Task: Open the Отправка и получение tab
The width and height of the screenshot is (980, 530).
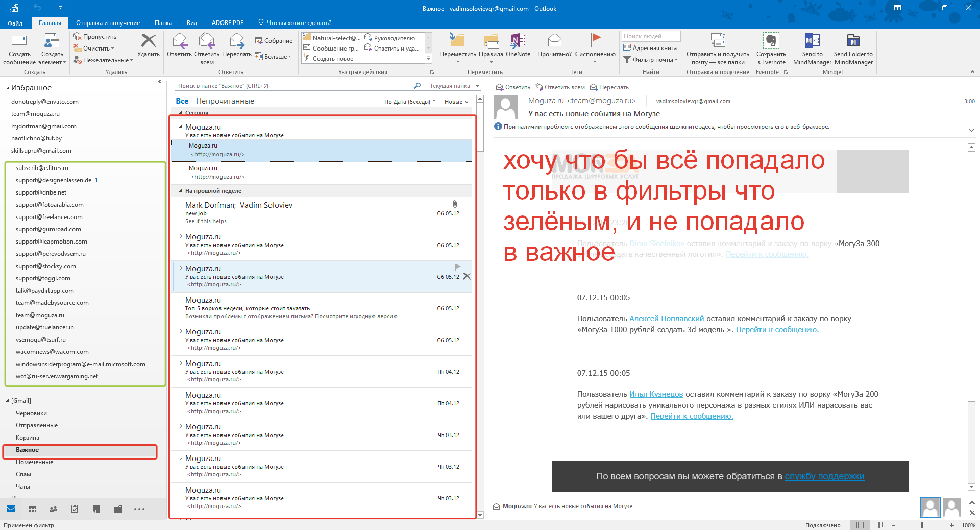Action: (x=108, y=23)
